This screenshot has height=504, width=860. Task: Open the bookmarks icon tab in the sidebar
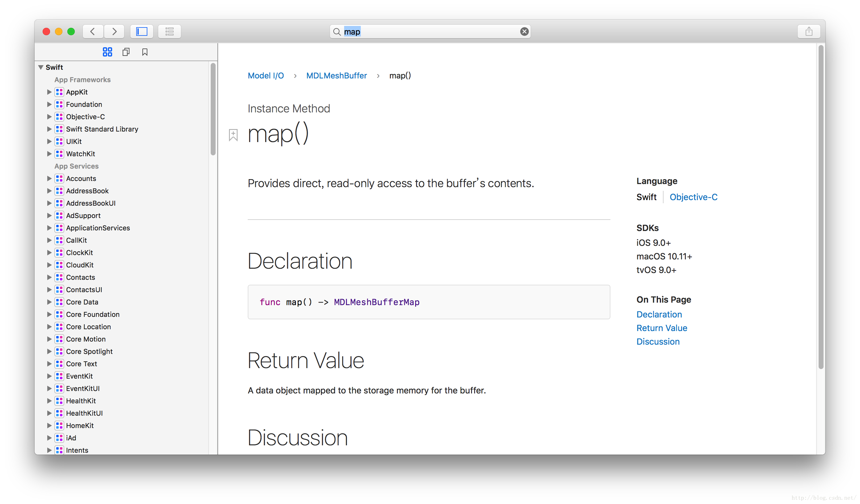pos(145,52)
